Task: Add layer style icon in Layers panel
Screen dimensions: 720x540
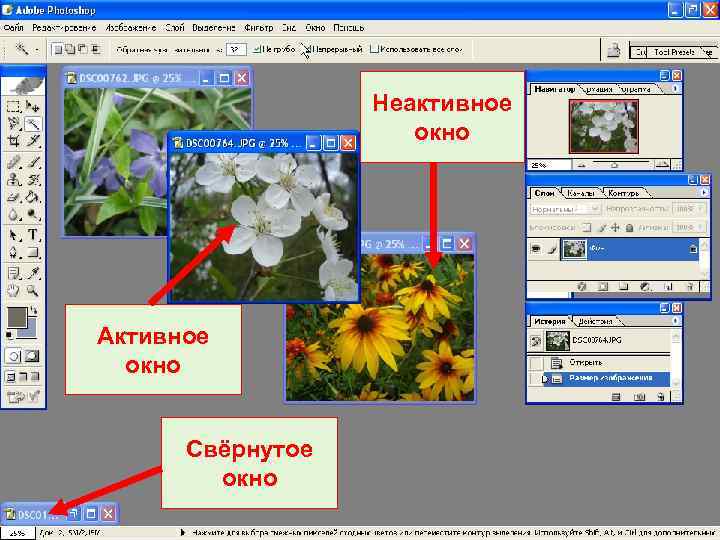Action: click(x=582, y=287)
